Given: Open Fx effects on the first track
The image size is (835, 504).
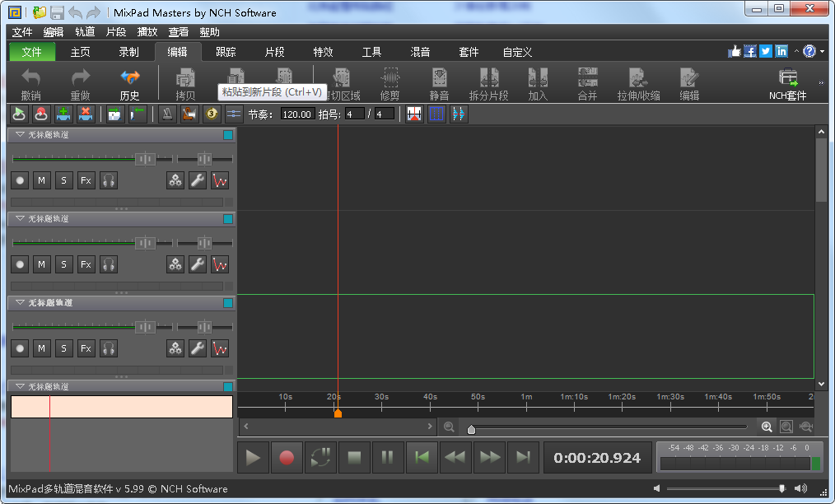Looking at the screenshot, I should click(86, 180).
